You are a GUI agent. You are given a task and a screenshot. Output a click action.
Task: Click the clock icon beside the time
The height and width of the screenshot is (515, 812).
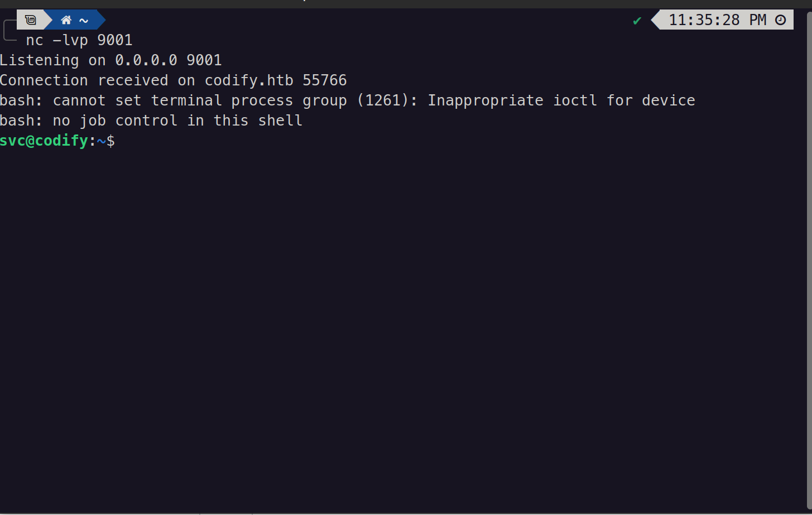tap(781, 20)
